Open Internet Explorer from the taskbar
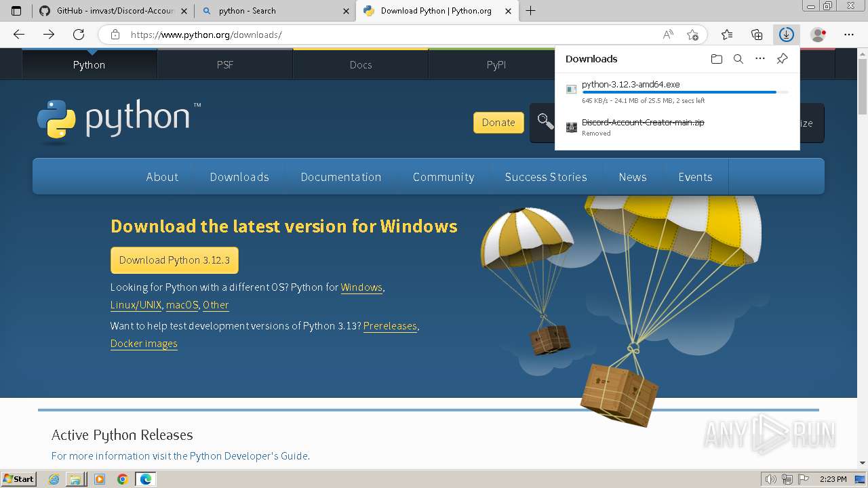 (x=54, y=479)
